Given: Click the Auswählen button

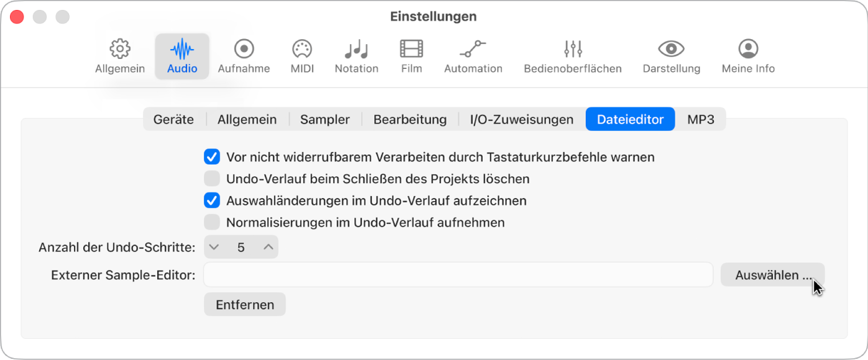Looking at the screenshot, I should coord(772,274).
